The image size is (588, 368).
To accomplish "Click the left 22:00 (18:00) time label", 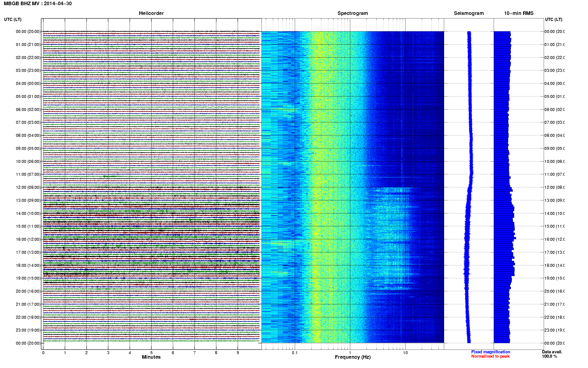I will [28, 317].
